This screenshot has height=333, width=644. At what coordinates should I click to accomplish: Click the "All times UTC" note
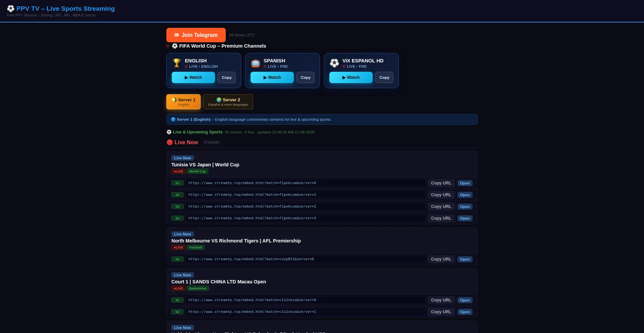coord(242,35)
